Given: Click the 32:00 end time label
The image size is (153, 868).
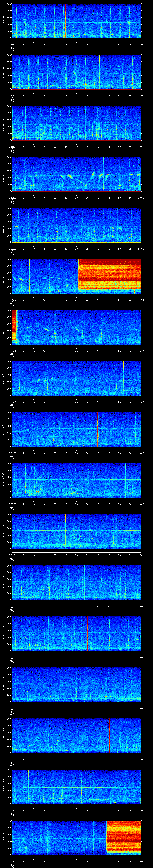Looking at the screenshot, I should 141,810.
